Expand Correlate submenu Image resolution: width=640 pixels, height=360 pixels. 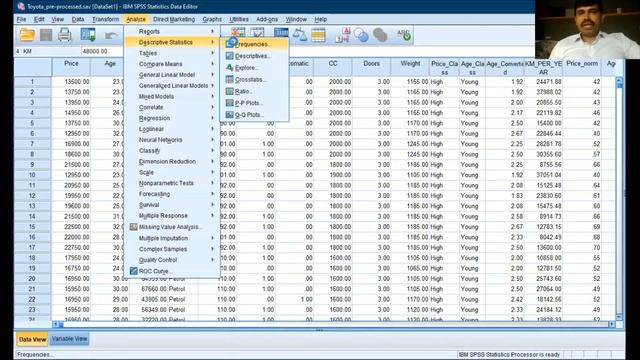pyautogui.click(x=172, y=107)
